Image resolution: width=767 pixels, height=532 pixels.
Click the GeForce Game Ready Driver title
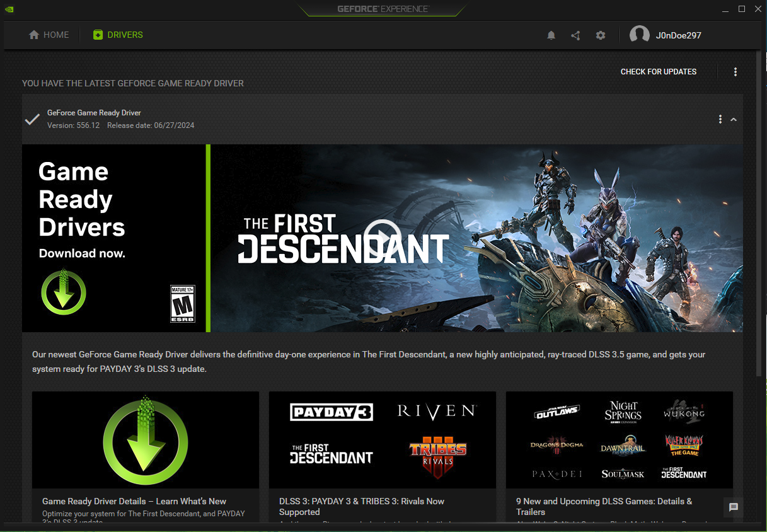coord(94,113)
